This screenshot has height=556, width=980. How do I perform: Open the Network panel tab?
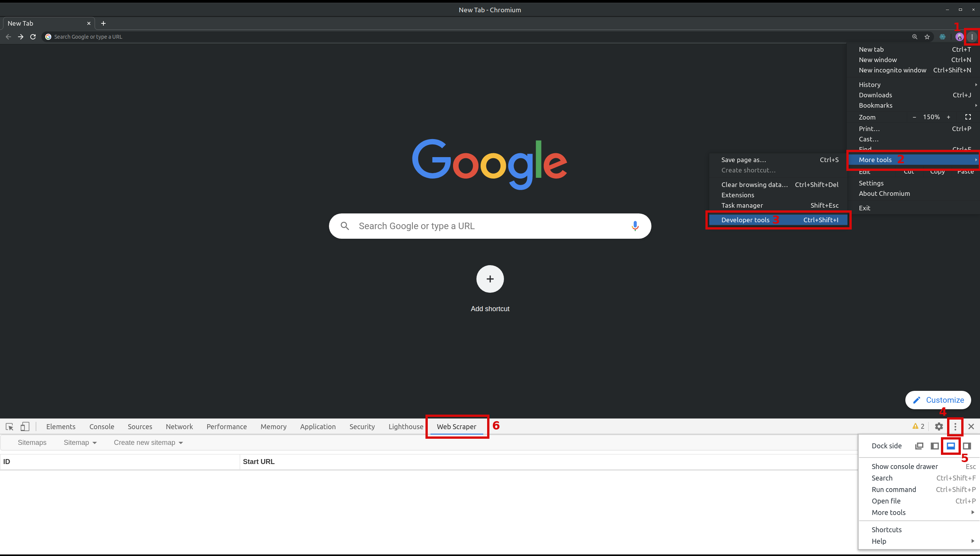click(x=179, y=425)
